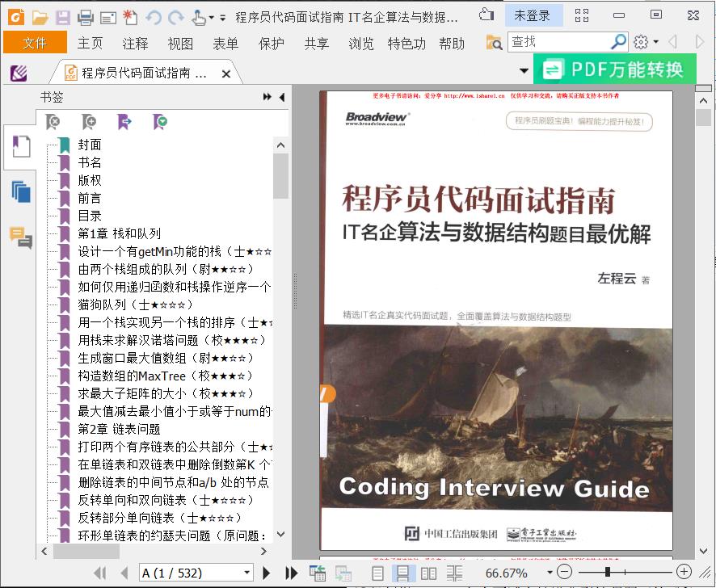
Task: Click the bookmark panel vertical scrollbar thumb
Action: coord(281,176)
